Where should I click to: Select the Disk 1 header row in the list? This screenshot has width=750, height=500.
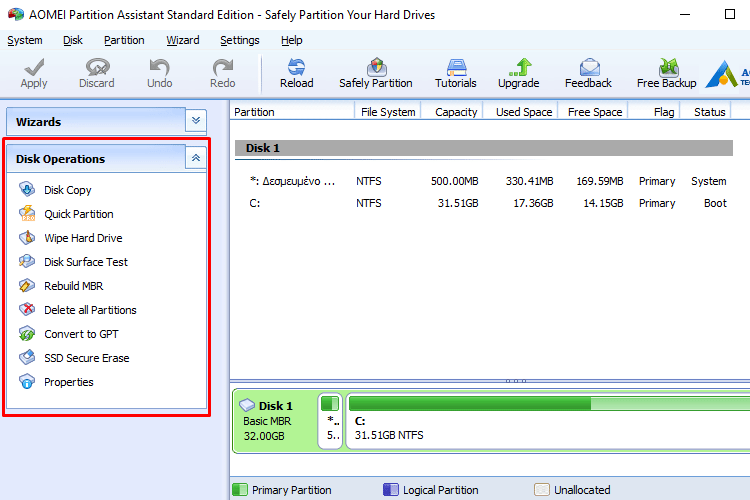(x=484, y=148)
